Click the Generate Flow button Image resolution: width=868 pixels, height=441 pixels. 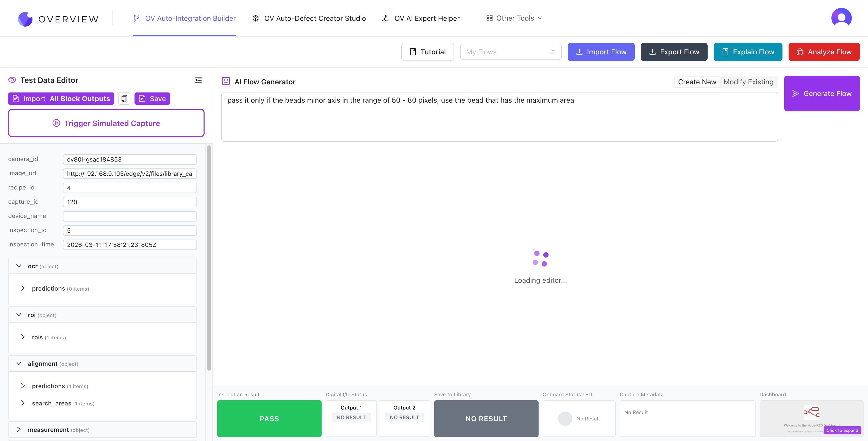coord(822,93)
